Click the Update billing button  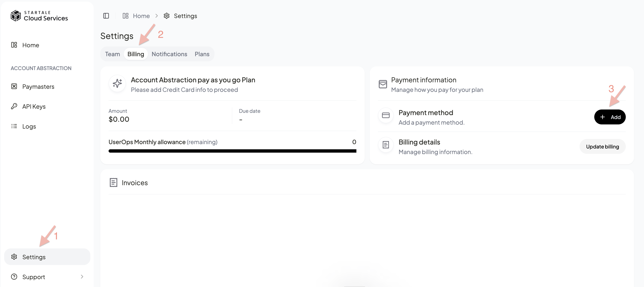[603, 146]
